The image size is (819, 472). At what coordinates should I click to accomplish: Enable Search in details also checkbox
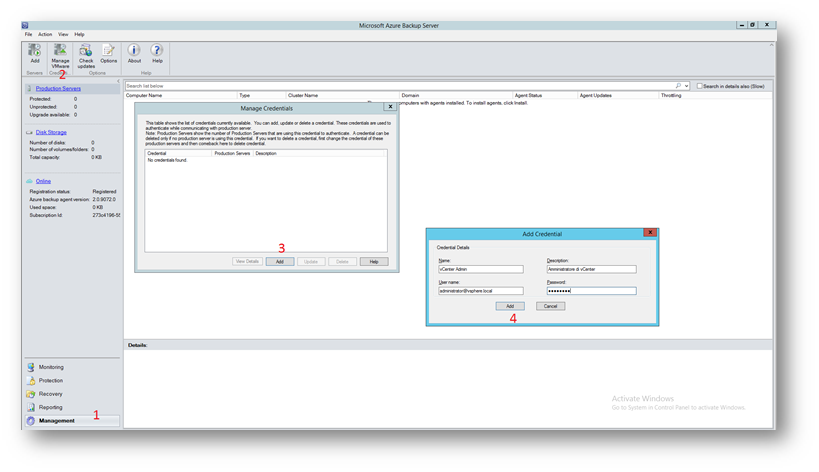(x=699, y=86)
